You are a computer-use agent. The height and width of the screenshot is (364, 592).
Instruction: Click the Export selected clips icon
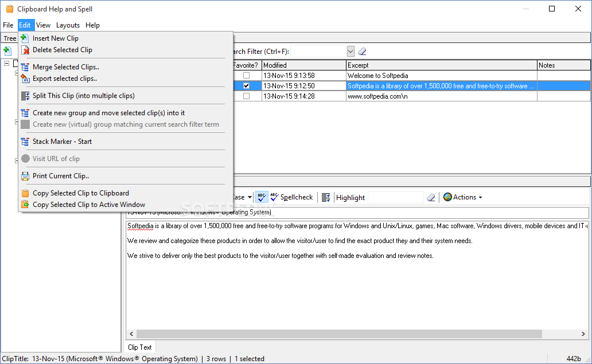(x=25, y=79)
